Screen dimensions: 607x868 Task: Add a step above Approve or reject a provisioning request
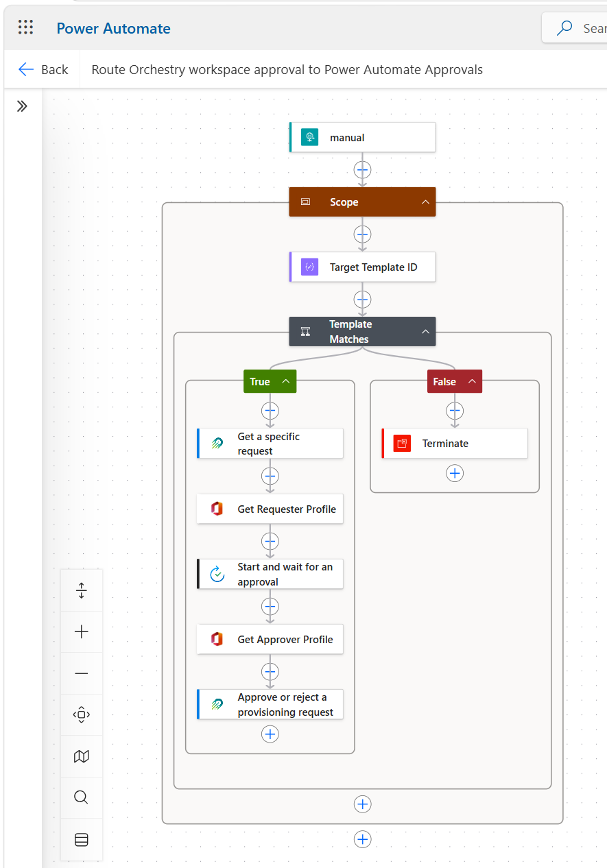coord(270,671)
